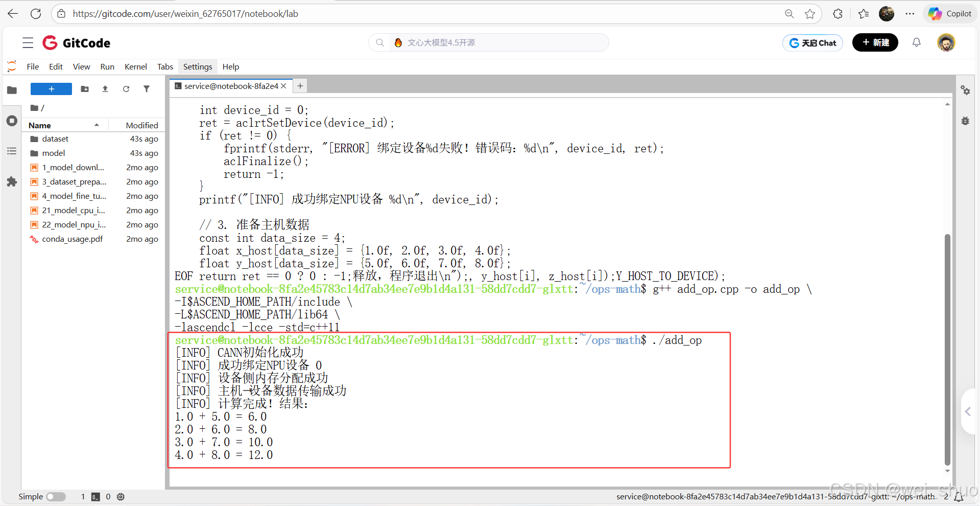Open browser settings and more menu
The height and width of the screenshot is (506, 980).
[910, 14]
